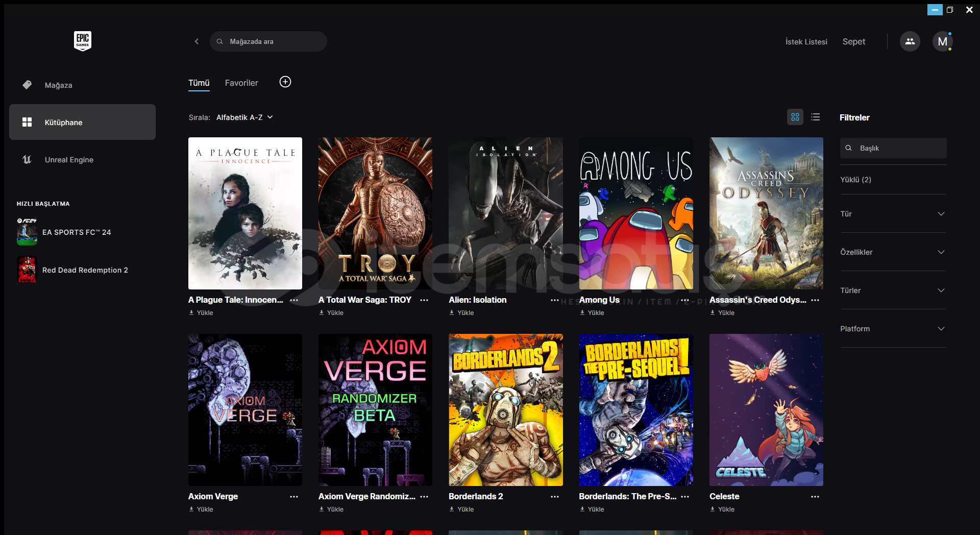This screenshot has height=535, width=980.
Task: Click Yükle under Alien: Isolation
Action: 461,312
